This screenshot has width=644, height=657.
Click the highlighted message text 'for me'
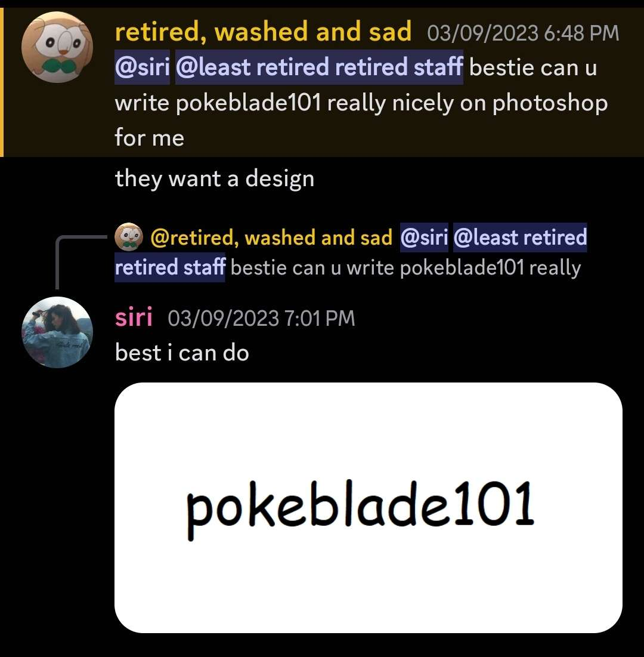(149, 137)
